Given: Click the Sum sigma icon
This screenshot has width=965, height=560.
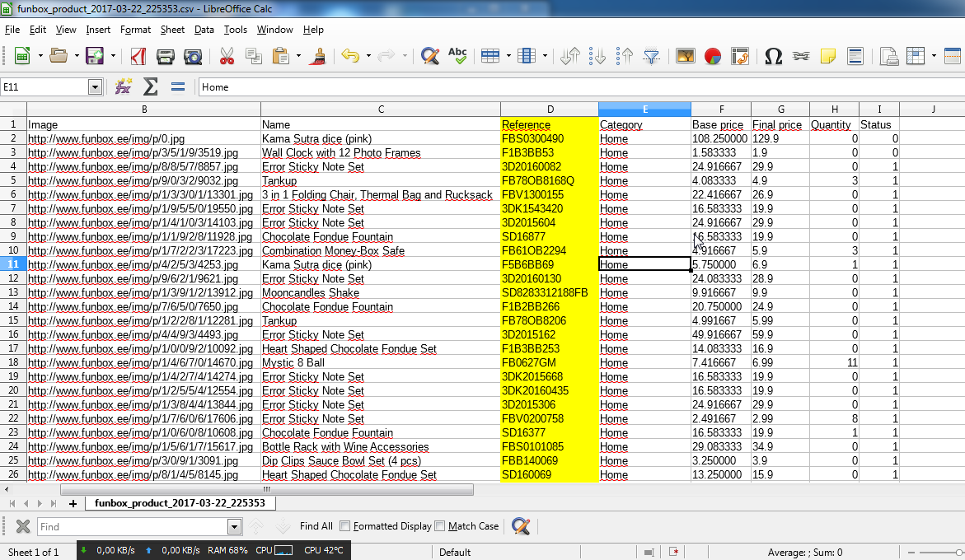Looking at the screenshot, I should 151,86.
